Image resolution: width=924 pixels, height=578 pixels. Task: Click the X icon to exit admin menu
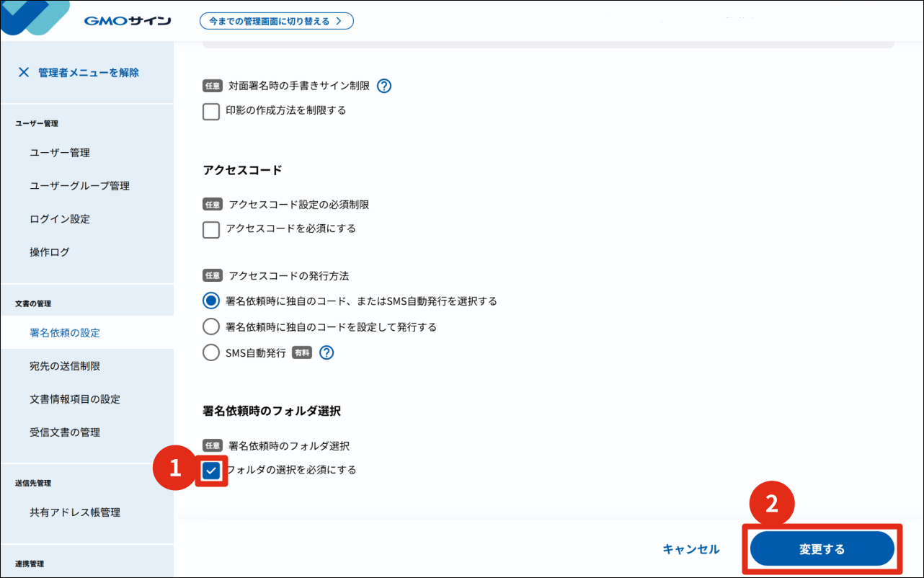point(24,72)
